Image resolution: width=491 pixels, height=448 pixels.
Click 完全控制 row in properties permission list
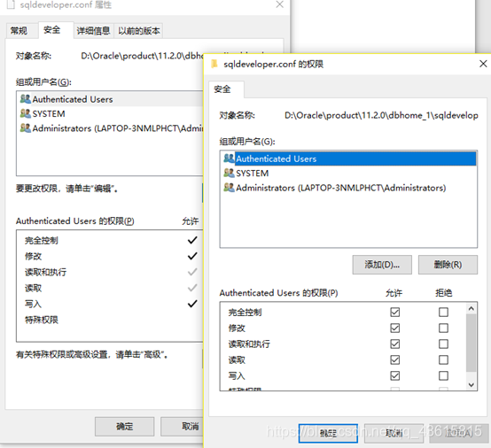coord(110,240)
